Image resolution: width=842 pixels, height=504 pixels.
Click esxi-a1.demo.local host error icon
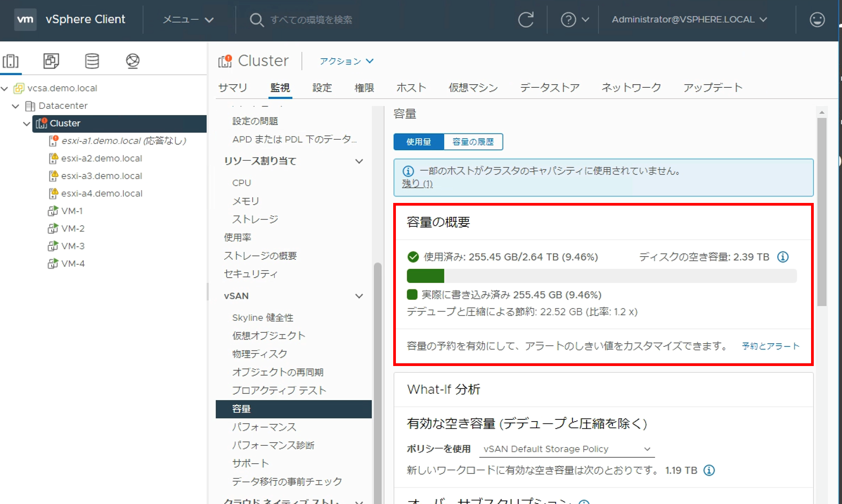[x=53, y=141]
